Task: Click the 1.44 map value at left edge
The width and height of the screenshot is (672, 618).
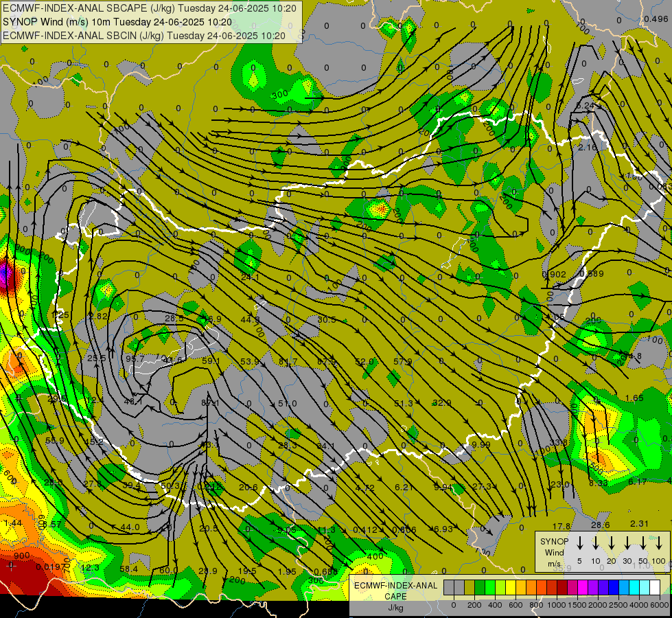Action: click(13, 523)
